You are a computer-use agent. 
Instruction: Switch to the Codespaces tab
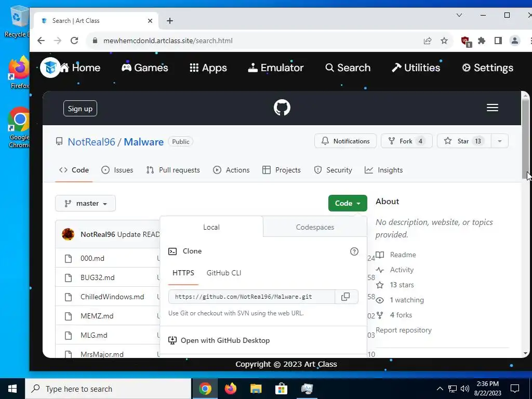(x=315, y=227)
